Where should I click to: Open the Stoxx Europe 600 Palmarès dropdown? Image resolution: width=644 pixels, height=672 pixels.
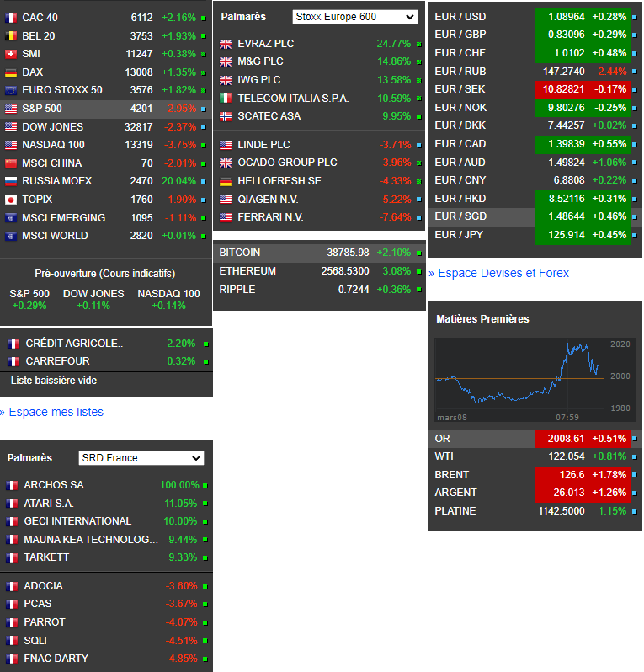click(x=354, y=17)
